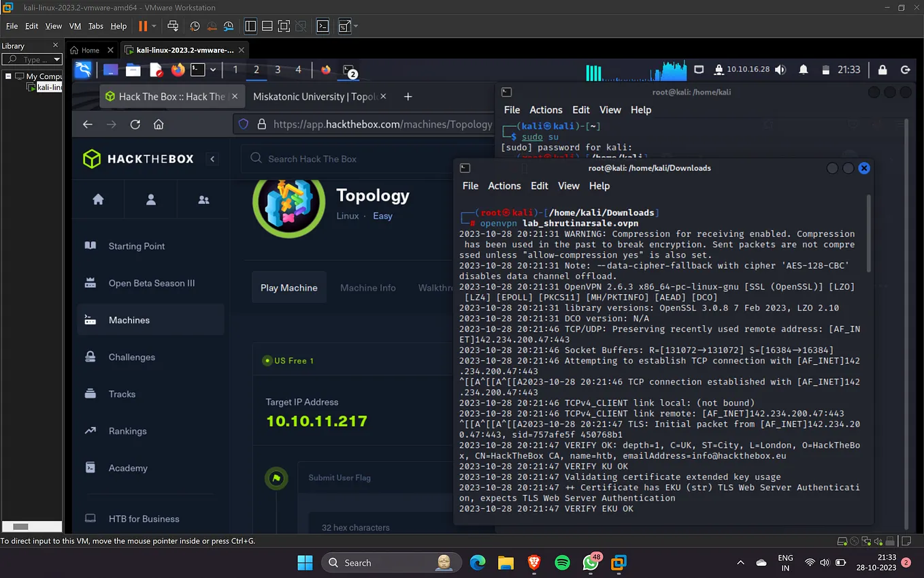Click the Play Machine button
The width and height of the screenshot is (924, 578).
[x=289, y=288]
